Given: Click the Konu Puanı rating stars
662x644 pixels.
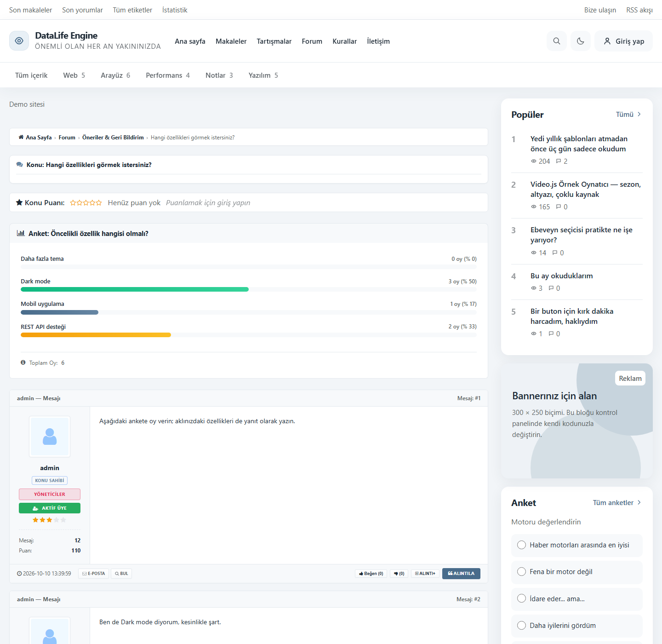Looking at the screenshot, I should 86,202.
